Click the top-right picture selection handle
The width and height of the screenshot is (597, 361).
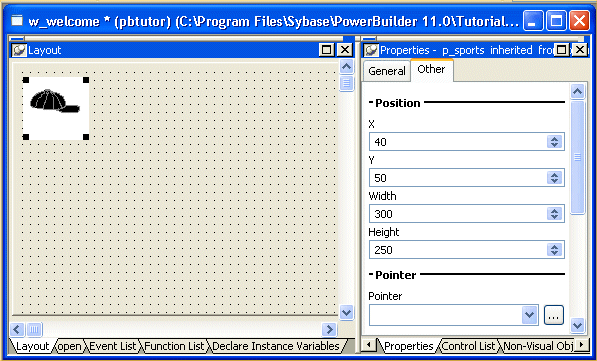(x=86, y=80)
